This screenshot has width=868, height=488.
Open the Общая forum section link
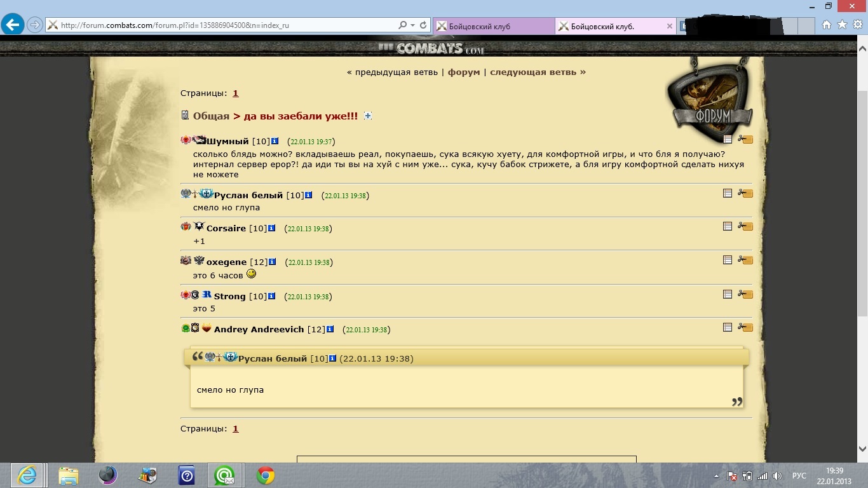coord(211,116)
